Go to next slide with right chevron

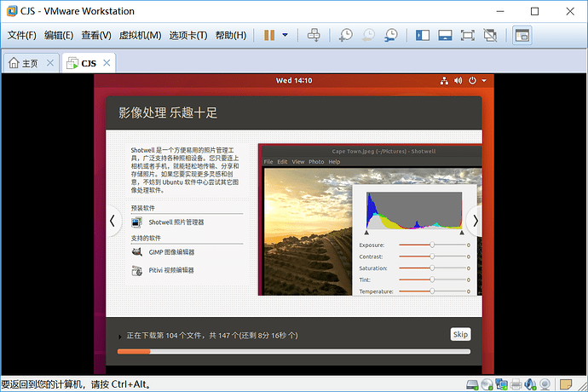476,221
